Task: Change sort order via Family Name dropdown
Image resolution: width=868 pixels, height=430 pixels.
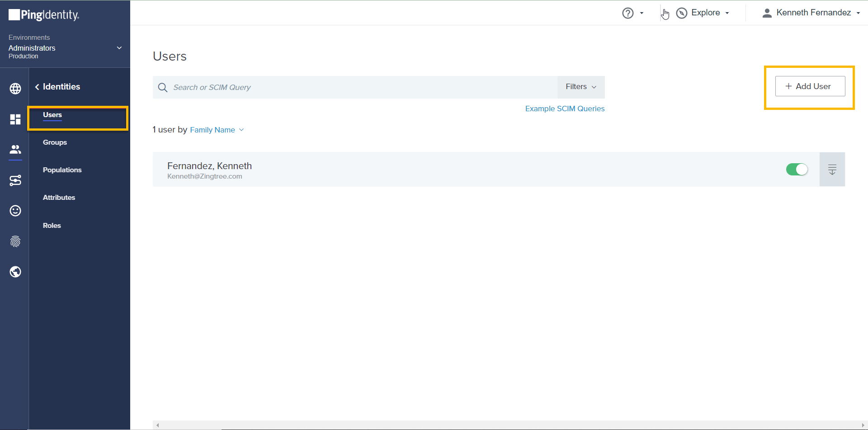Action: 217,130
